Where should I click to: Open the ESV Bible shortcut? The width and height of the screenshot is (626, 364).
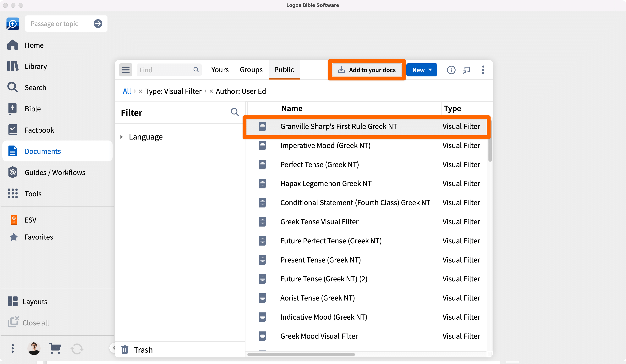(x=30, y=220)
